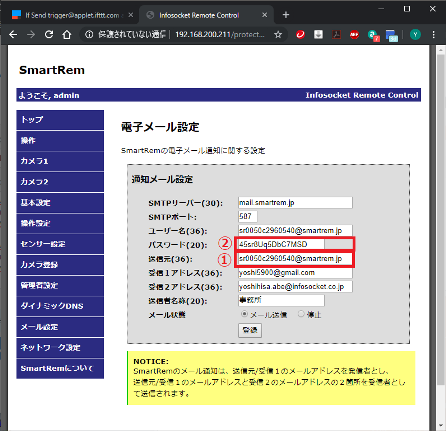Image resolution: width=446 pixels, height=431 pixels.
Task: Open the Adblock Plus extension icon
Action: coord(354,34)
